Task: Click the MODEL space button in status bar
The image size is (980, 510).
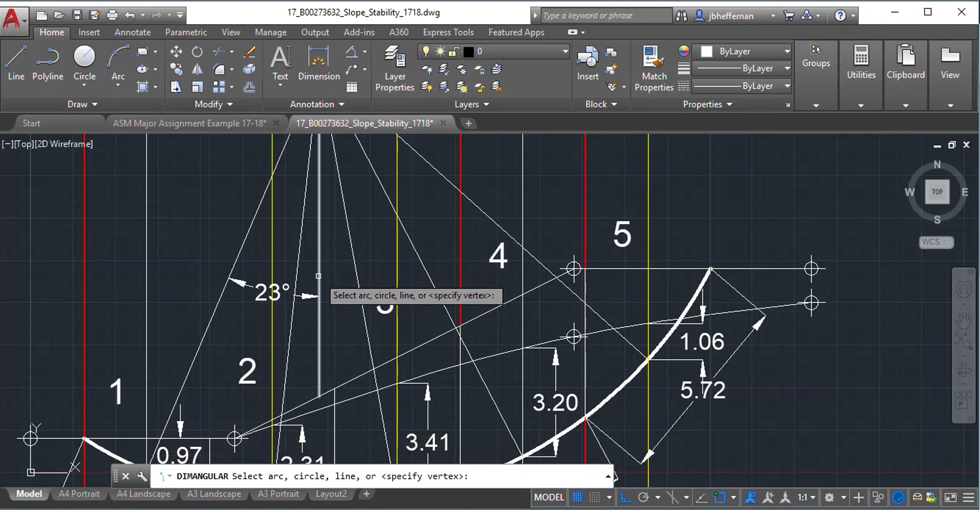Action: pyautogui.click(x=549, y=497)
